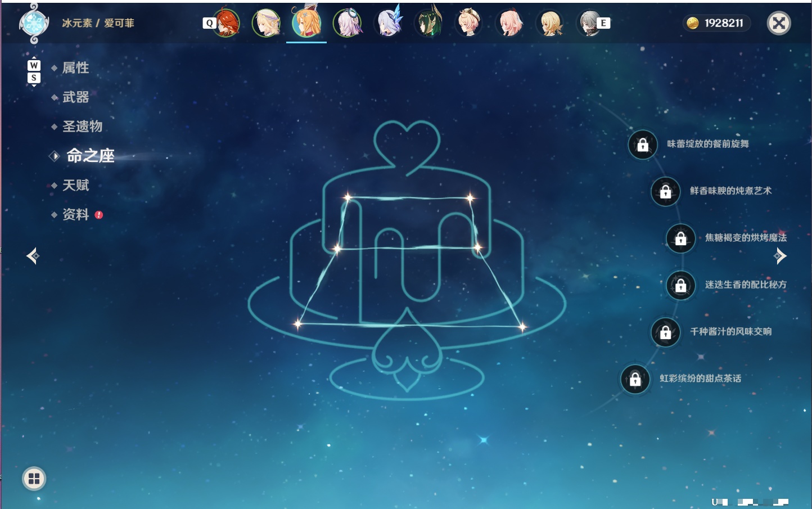This screenshot has width=812, height=509.
Task: Select the character wearing a cream cap
Action: click(469, 23)
